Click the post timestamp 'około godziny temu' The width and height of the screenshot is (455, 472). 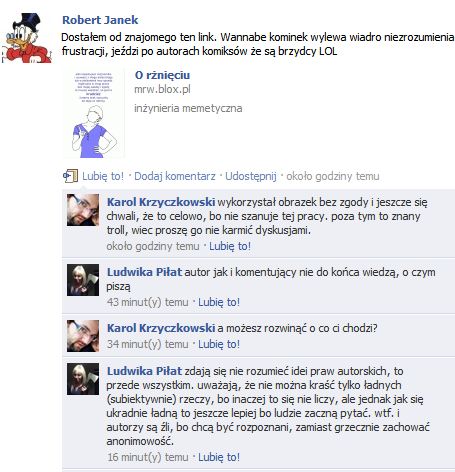coord(333,176)
